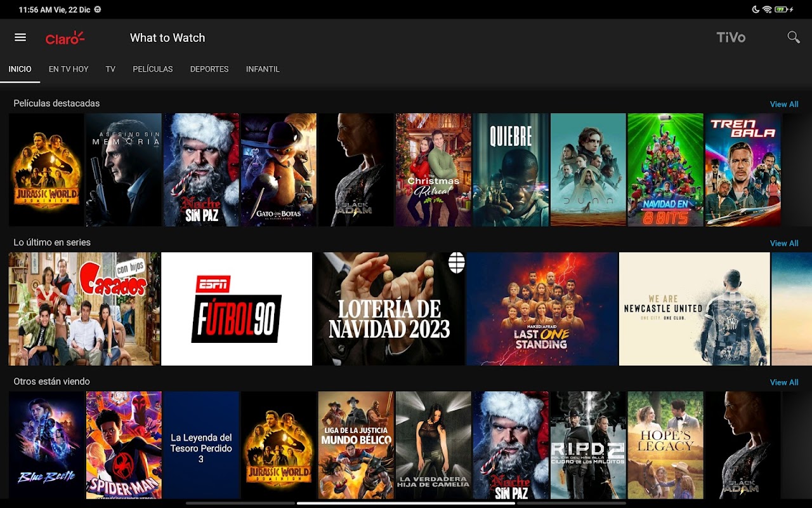Open We Are Newcastle United series
Viewport: 812px width, 508px height.
coord(695,309)
